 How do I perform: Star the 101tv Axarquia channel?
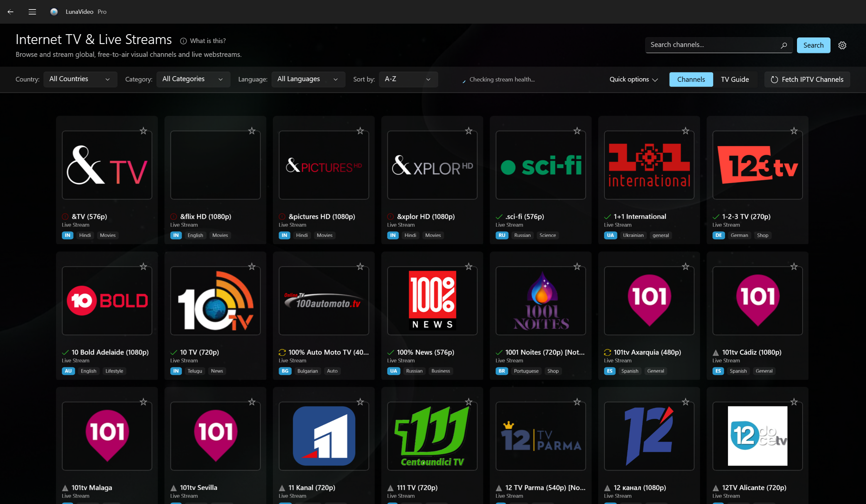[x=686, y=266]
